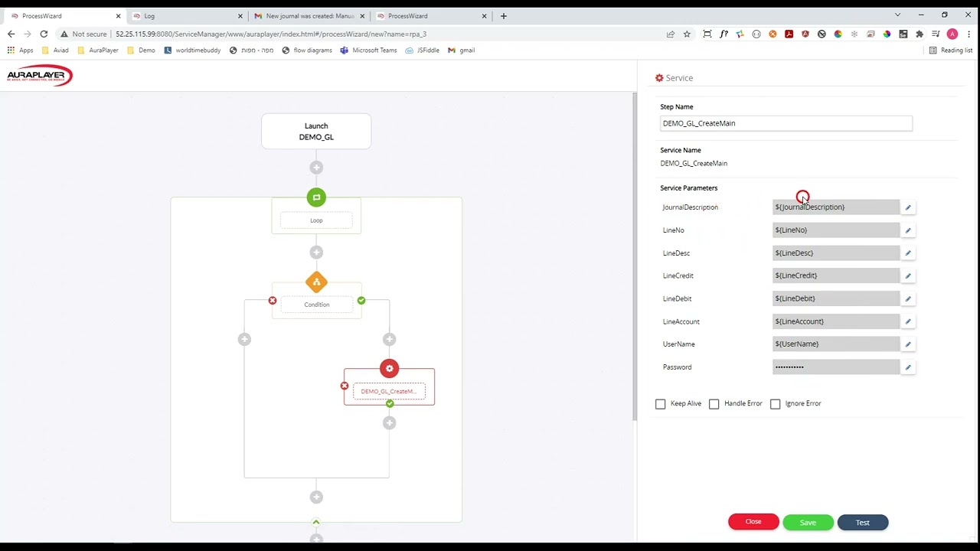Click the Step Name input field
The width and height of the screenshot is (980, 551).
[x=786, y=123]
